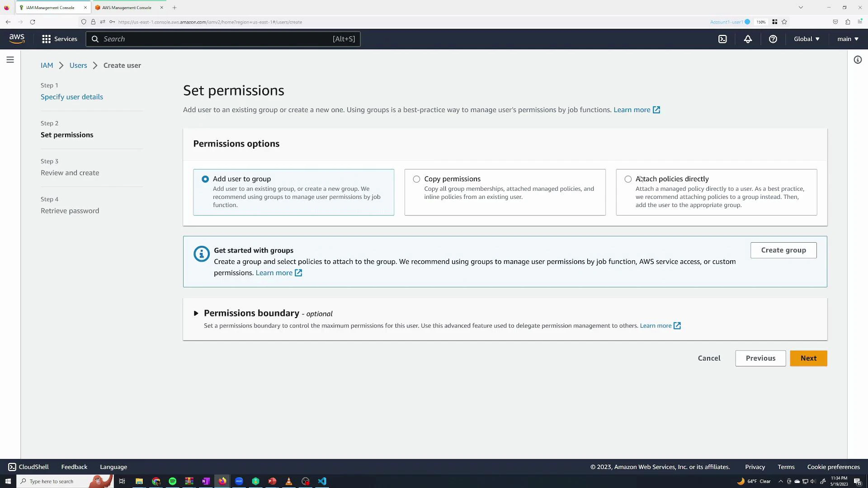The width and height of the screenshot is (868, 488).
Task: Open OBS Studio from the taskbar
Action: tap(306, 481)
